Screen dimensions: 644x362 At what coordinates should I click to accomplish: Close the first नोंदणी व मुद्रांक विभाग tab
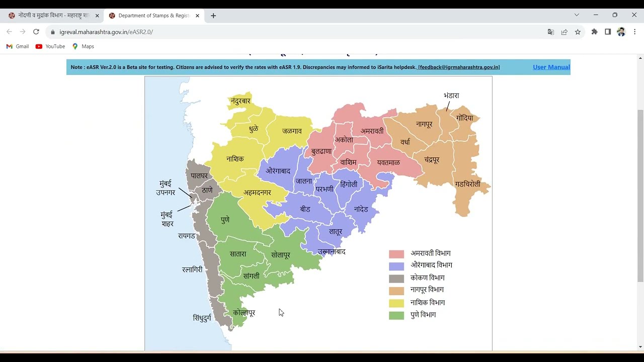point(97,16)
